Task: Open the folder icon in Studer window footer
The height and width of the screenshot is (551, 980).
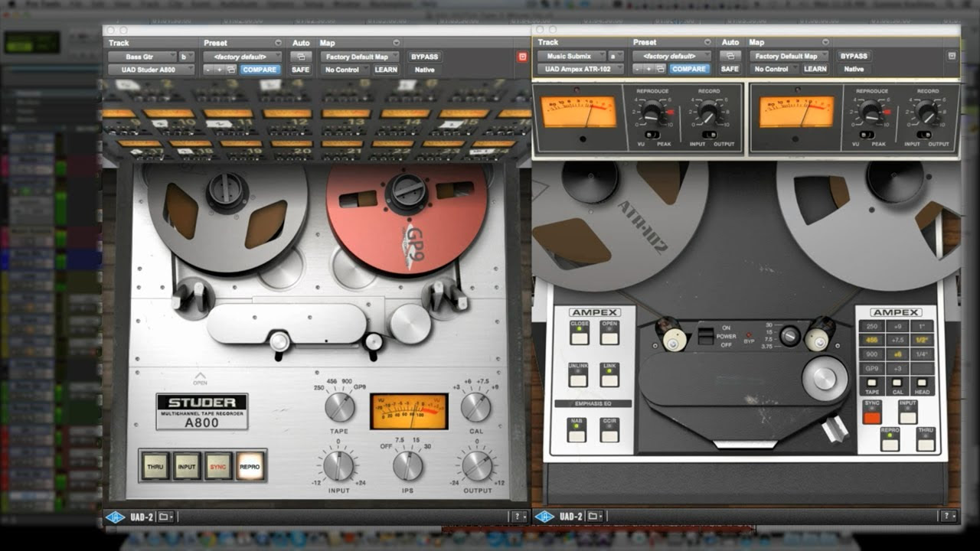Action: coord(166,517)
